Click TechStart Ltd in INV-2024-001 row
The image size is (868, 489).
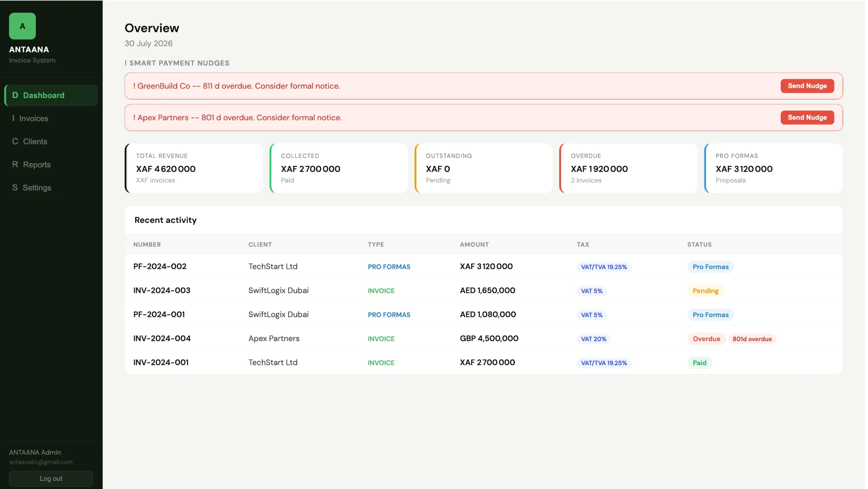pyautogui.click(x=273, y=362)
